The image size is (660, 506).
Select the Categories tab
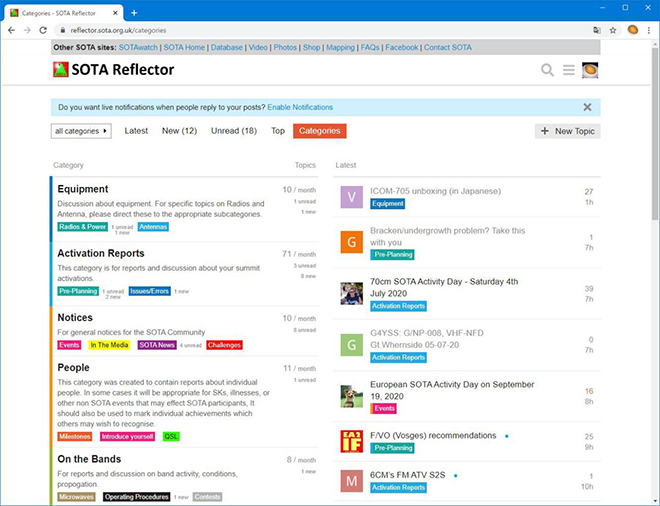tap(319, 131)
